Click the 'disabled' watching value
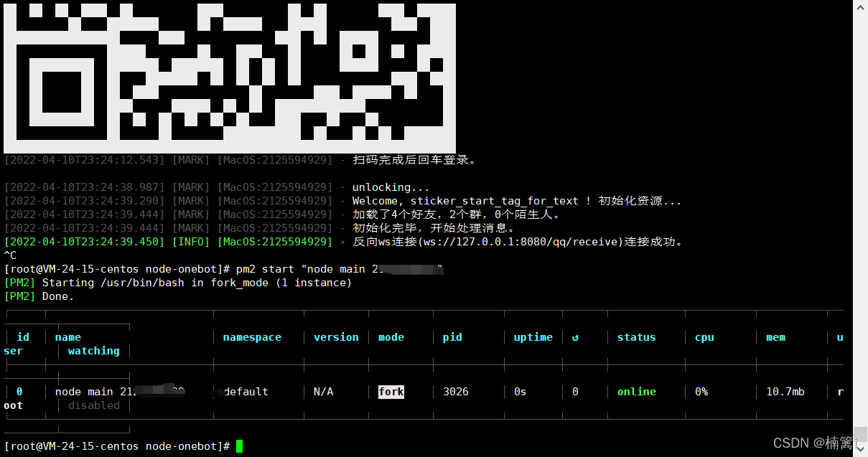 pos(93,405)
